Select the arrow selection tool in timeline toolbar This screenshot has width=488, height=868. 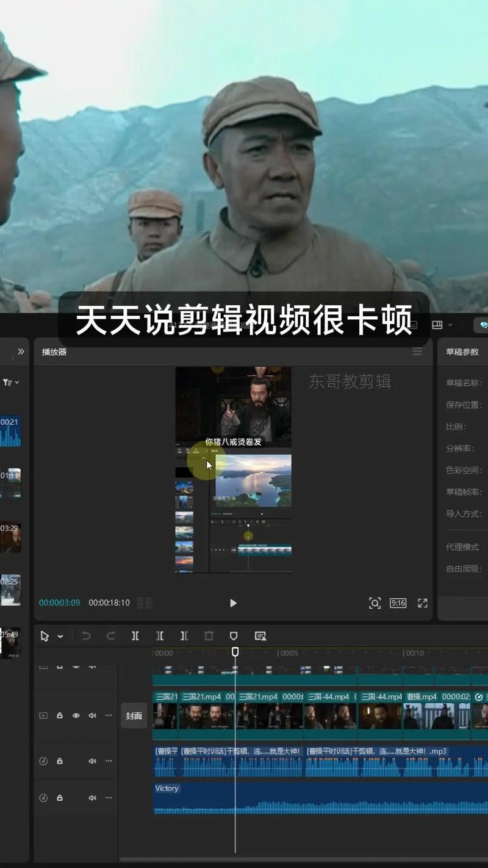[x=45, y=636]
